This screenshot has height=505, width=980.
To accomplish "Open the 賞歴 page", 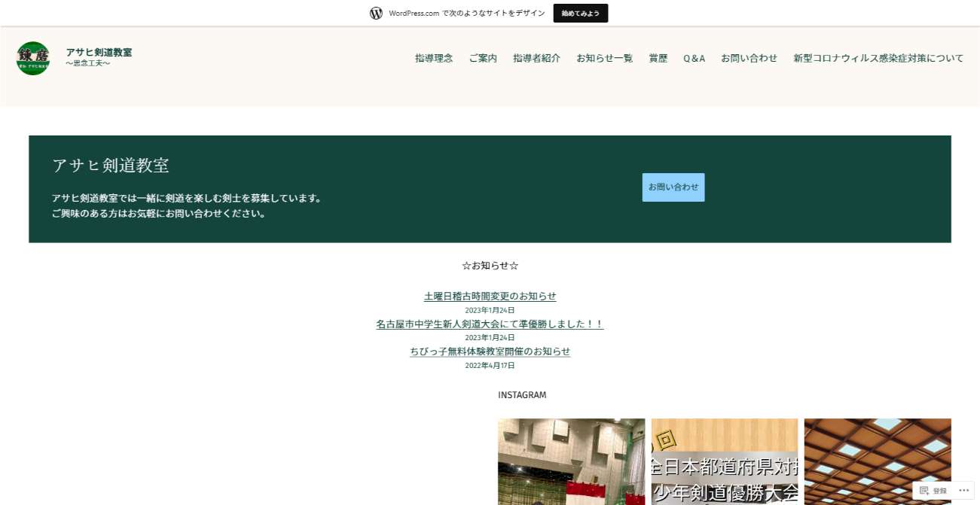I will click(657, 58).
